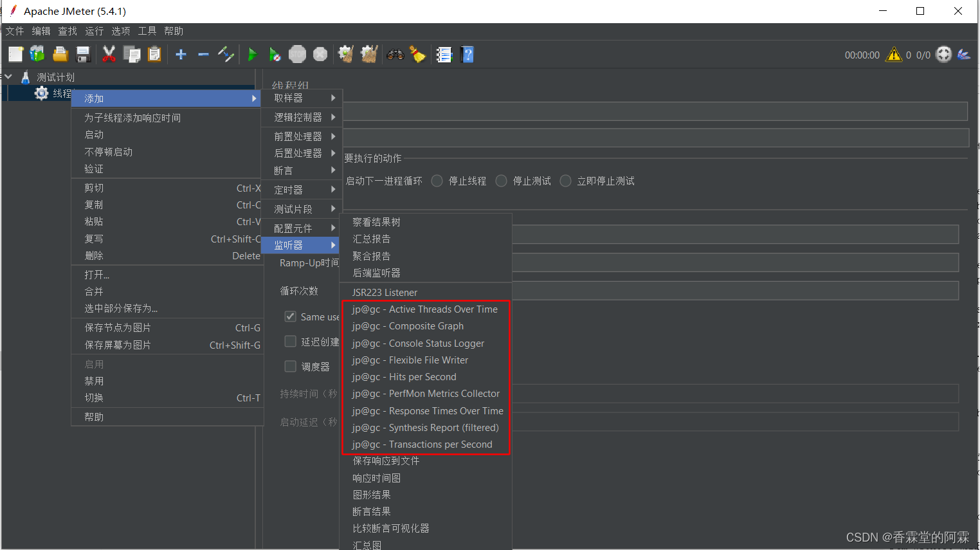980x550 pixels.
Task: Click the Function Helper list icon
Action: [444, 55]
